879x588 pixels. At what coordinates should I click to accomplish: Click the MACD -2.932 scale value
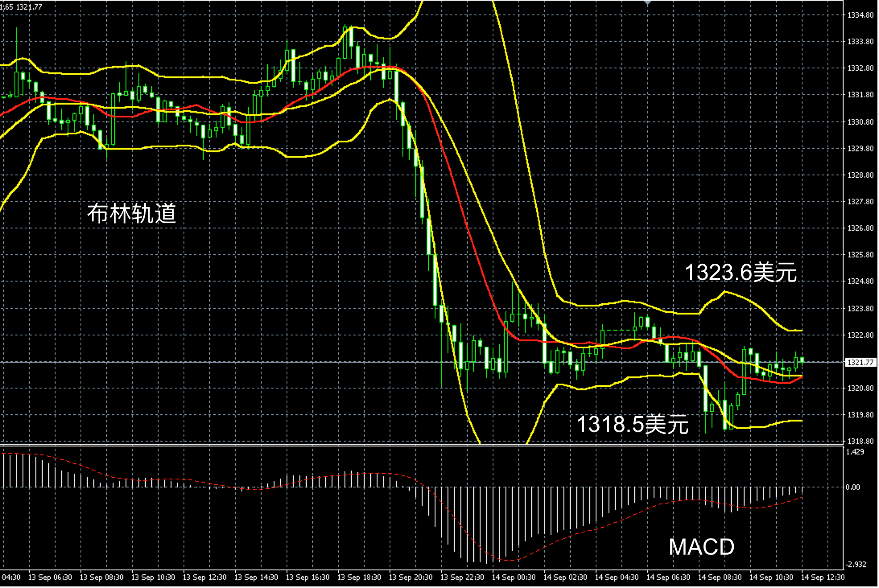click(856, 564)
